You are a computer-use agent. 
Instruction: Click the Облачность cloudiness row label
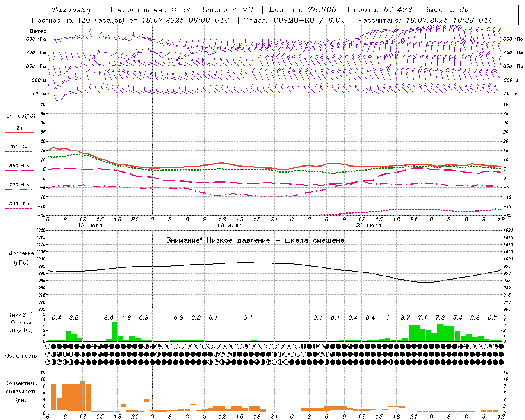pos(21,356)
